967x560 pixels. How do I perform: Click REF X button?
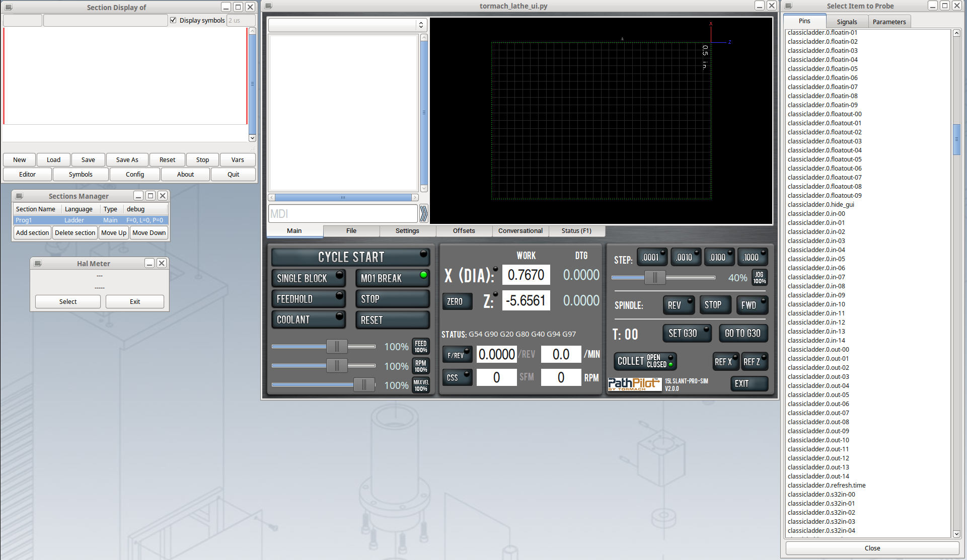tap(726, 362)
